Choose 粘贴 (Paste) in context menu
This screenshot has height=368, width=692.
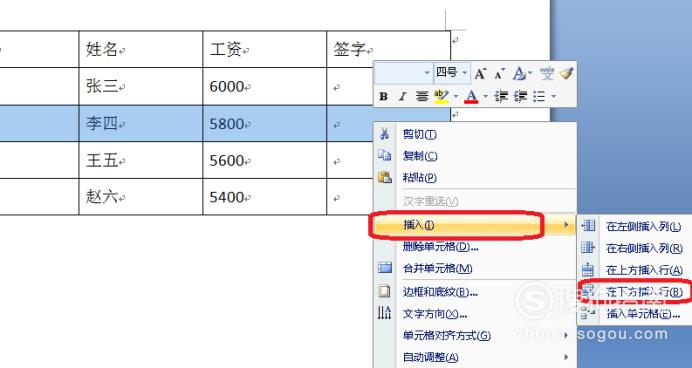click(x=475, y=177)
